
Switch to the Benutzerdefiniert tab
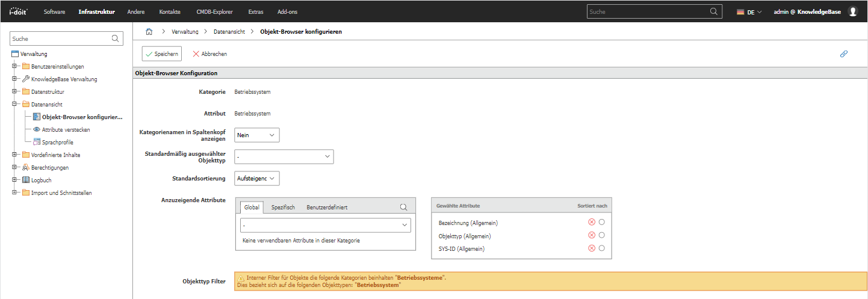click(x=327, y=207)
